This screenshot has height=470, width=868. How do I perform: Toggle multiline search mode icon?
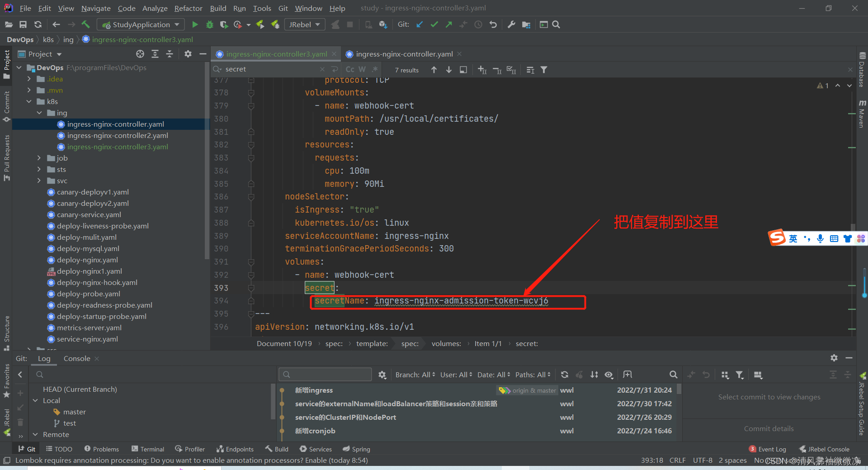pyautogui.click(x=335, y=69)
